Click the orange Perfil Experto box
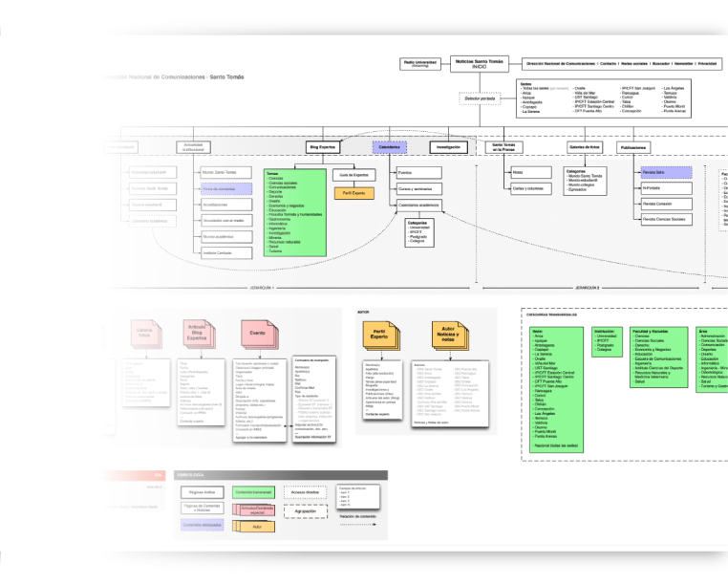Image resolution: width=728 pixels, height=585 pixels. [x=353, y=193]
